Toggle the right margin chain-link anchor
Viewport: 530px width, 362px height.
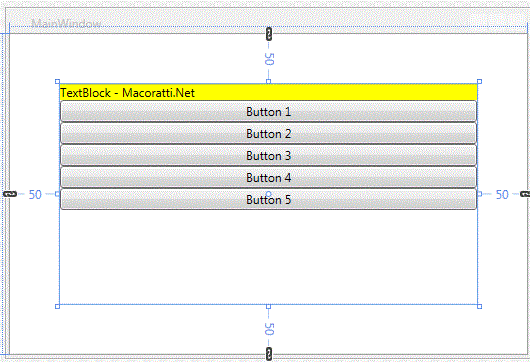[x=525, y=194]
